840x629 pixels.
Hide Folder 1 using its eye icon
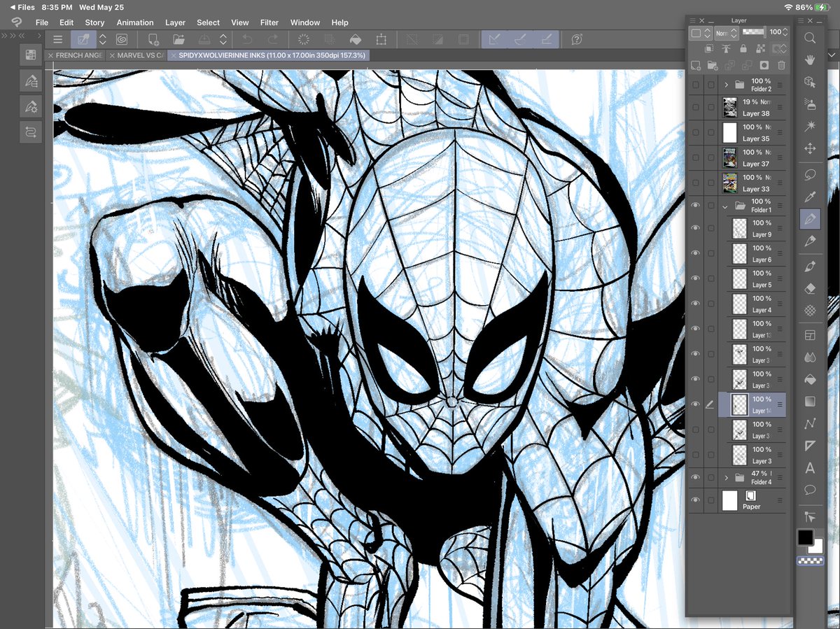(695, 206)
